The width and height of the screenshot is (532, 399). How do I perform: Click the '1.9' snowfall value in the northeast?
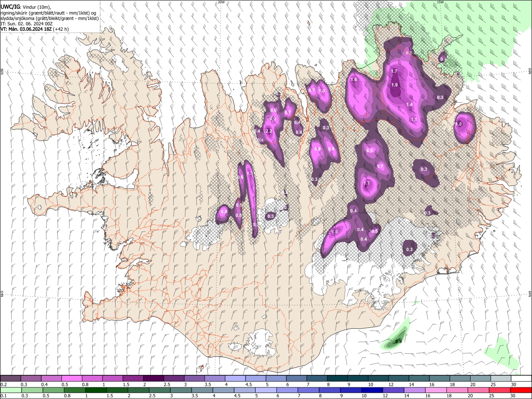tap(394, 85)
